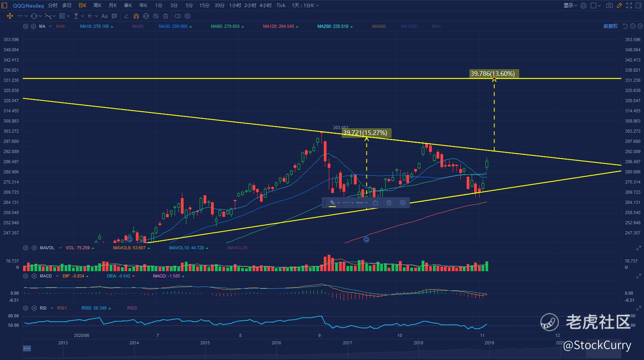644x360 pixels.
Task: Lock the selected line in floating toolbar
Action: [x=375, y=203]
